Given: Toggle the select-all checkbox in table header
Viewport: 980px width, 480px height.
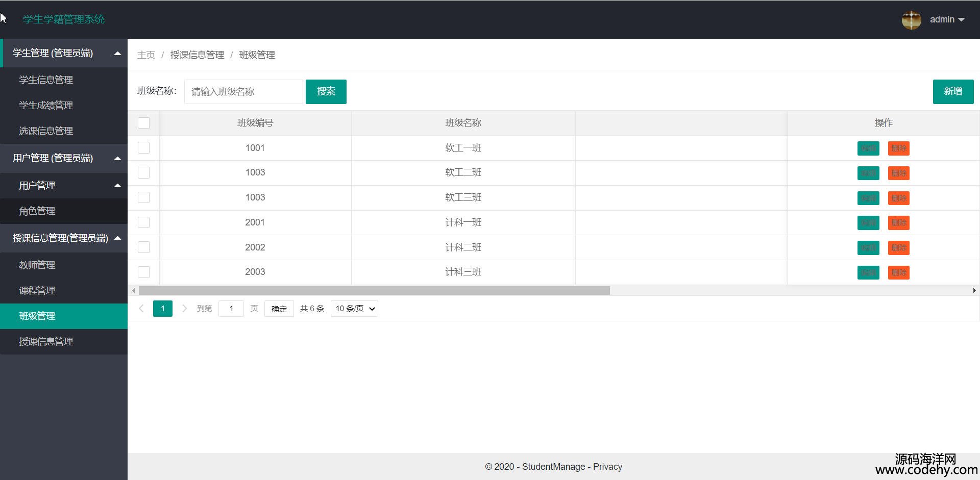Looking at the screenshot, I should [x=144, y=123].
